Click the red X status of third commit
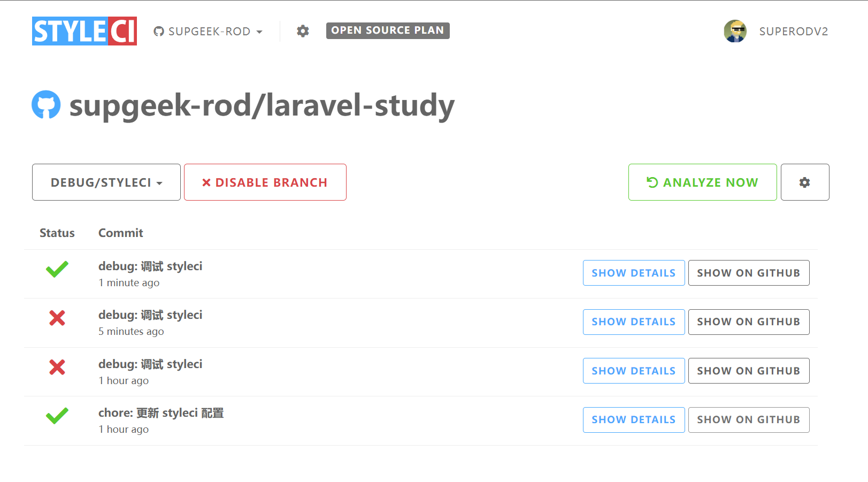Image resolution: width=868 pixels, height=482 pixels. pyautogui.click(x=57, y=367)
